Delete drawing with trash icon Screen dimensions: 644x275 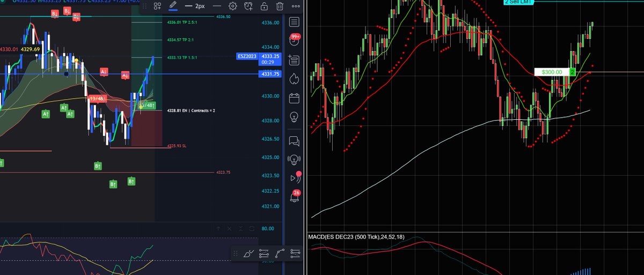[280, 6]
